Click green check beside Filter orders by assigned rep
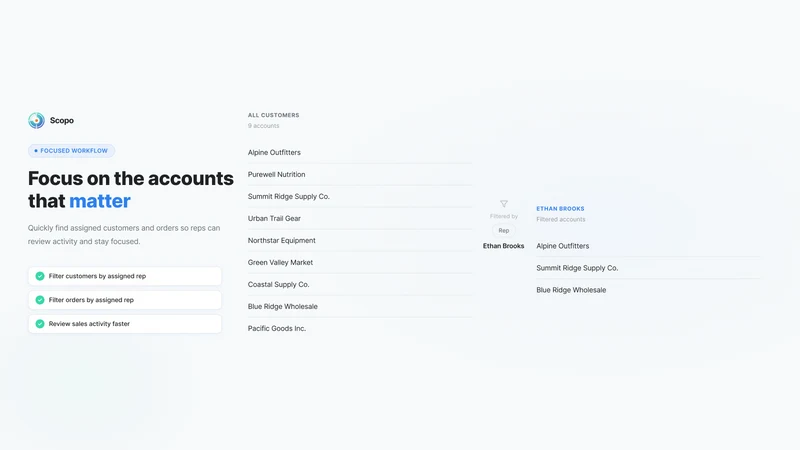This screenshot has width=800, height=450. pos(40,300)
